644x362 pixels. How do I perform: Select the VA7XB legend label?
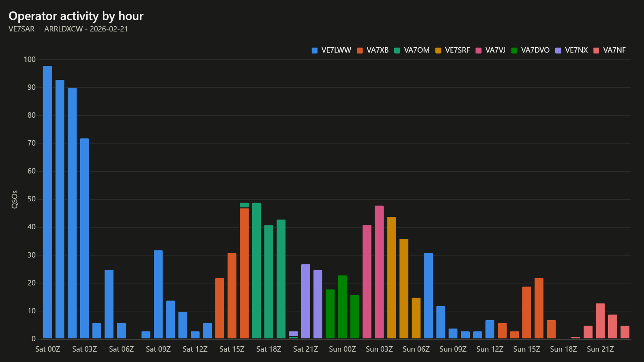377,50
